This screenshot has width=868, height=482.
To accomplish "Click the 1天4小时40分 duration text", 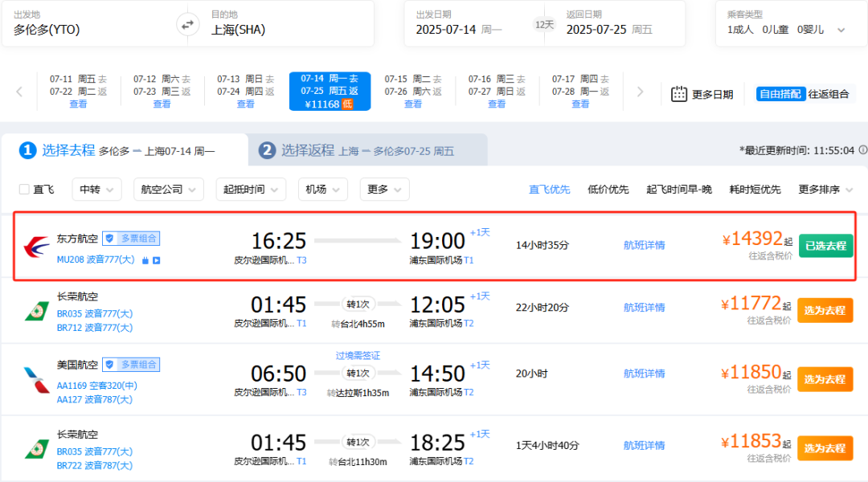I will pyautogui.click(x=547, y=446).
